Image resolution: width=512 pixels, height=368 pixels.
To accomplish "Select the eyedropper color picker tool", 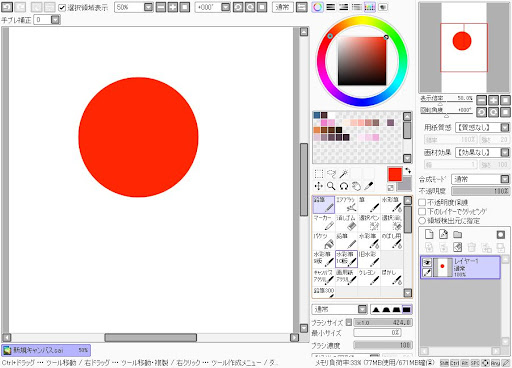I will 368,186.
